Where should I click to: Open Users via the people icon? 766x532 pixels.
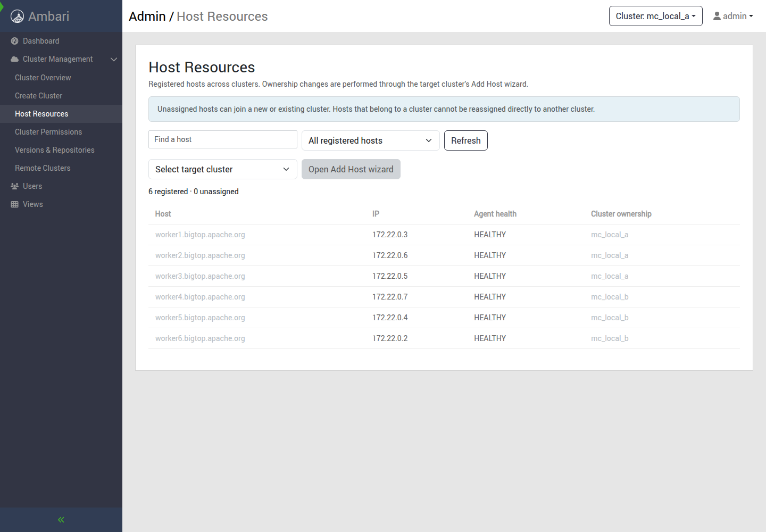click(x=15, y=186)
